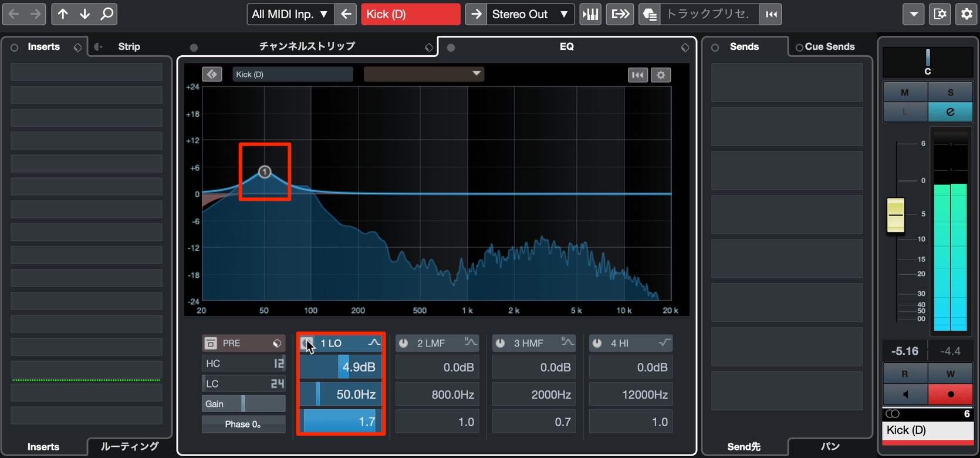Open the Edit channel settings 'e' button

[x=950, y=112]
